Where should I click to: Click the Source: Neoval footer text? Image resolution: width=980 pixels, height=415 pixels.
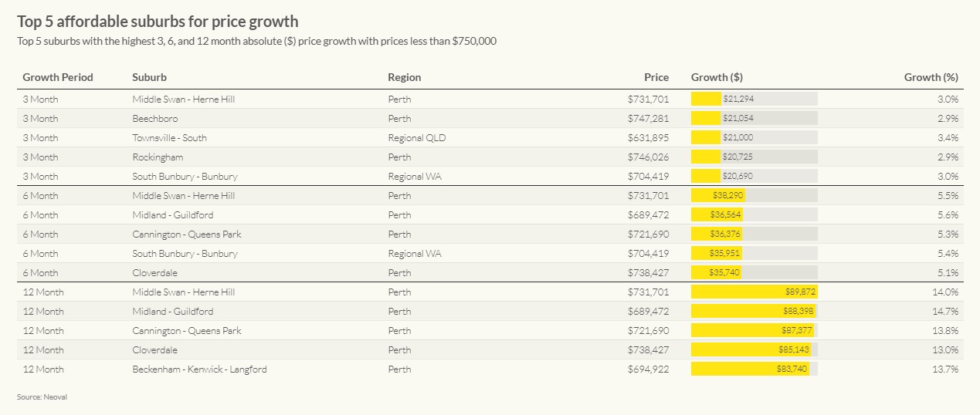click(x=36, y=396)
